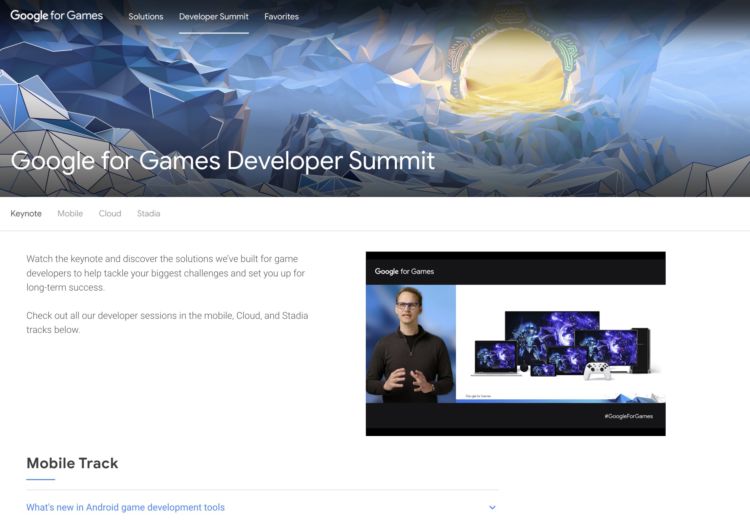Go to Favorites in top navigation
Screen dimensions: 750x524
click(281, 16)
